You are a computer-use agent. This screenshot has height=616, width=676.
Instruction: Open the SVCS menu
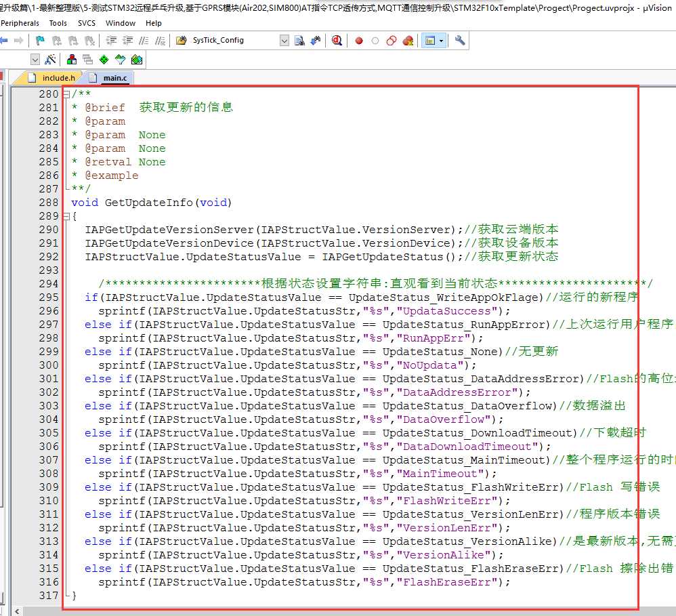pos(87,23)
